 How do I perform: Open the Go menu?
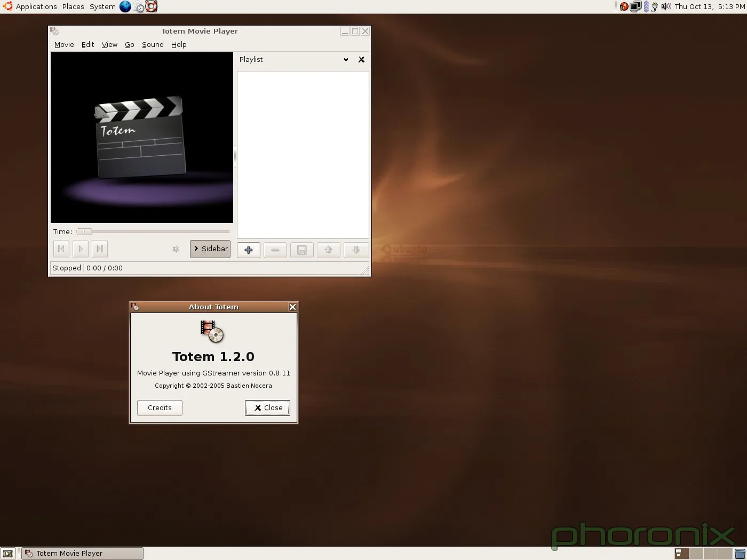coord(130,45)
